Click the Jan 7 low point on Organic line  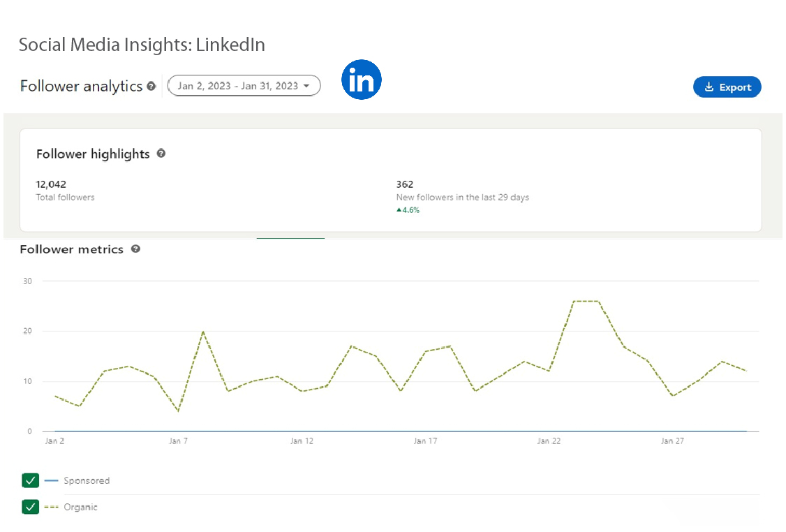pos(179,411)
